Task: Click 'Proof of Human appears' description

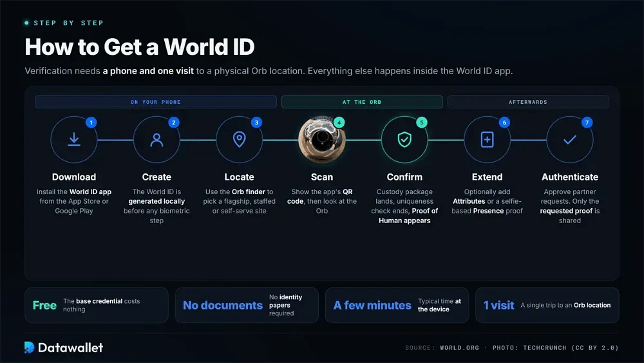Action: pos(404,215)
